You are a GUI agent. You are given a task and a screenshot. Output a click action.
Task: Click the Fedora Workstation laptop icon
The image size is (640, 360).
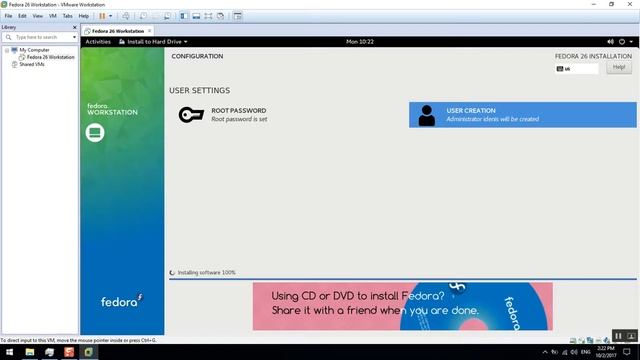[x=95, y=133]
